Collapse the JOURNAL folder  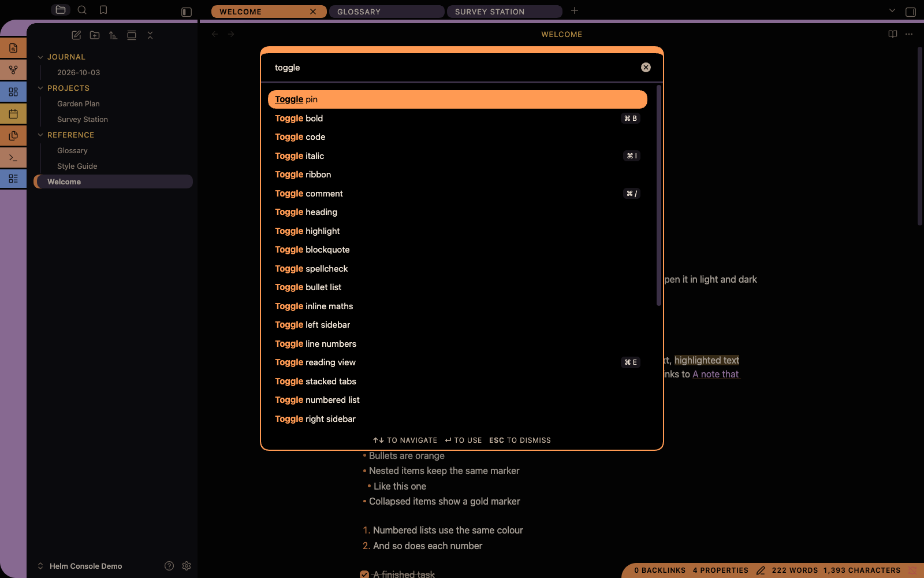coord(40,57)
